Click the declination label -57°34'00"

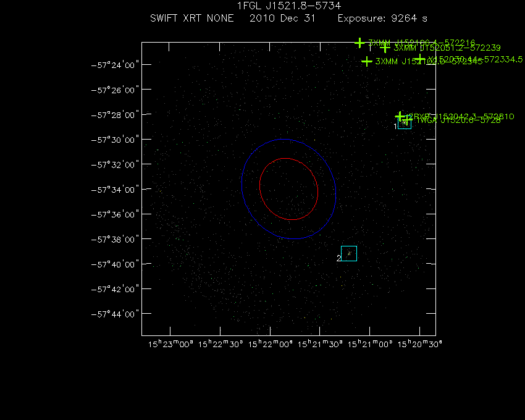[x=115, y=190]
